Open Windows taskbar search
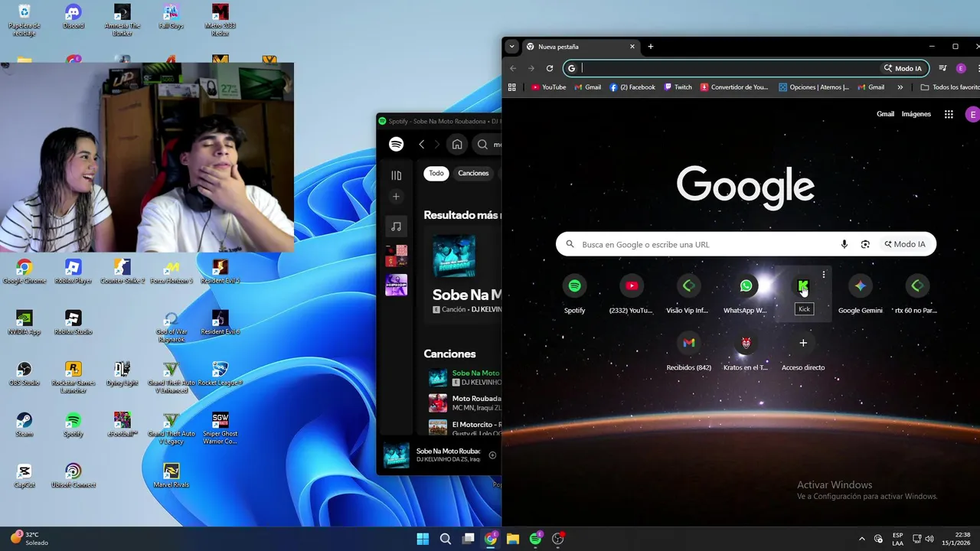This screenshot has height=551, width=980. (x=445, y=539)
